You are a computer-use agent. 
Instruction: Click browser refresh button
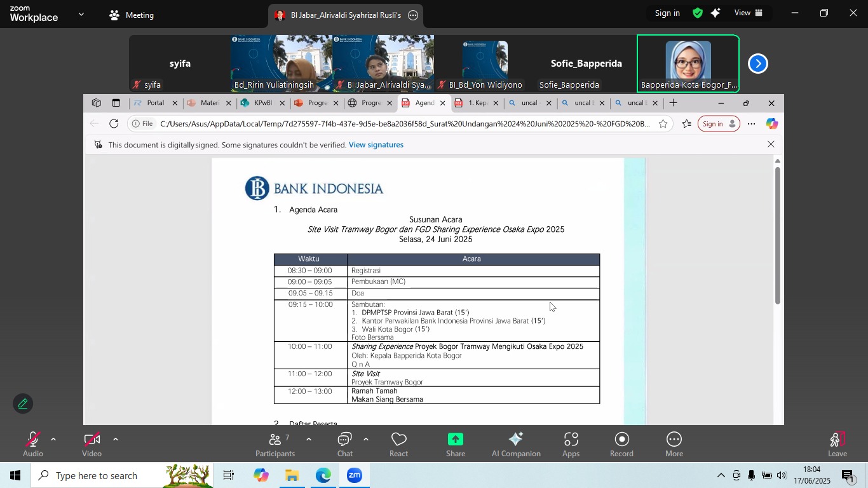point(114,124)
